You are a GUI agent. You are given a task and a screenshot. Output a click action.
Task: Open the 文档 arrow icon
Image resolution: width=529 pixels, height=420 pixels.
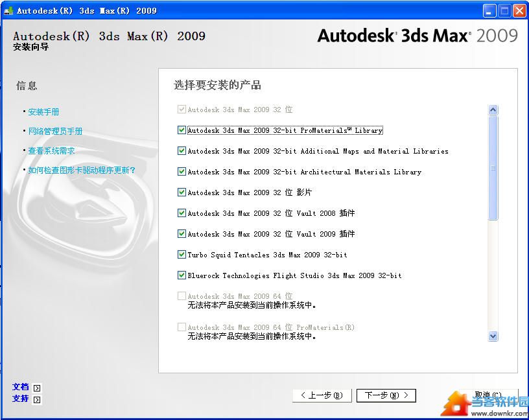point(37,388)
